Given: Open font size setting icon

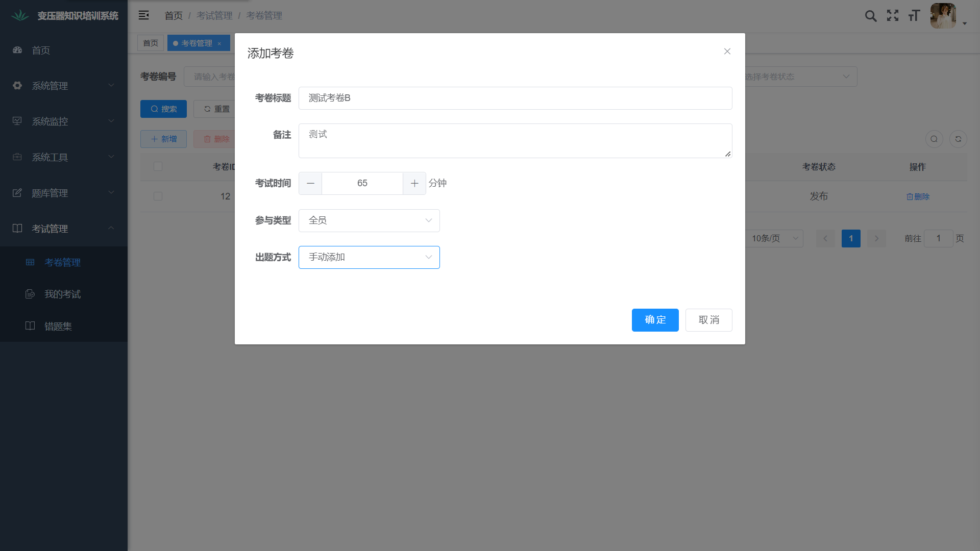Looking at the screenshot, I should point(914,16).
